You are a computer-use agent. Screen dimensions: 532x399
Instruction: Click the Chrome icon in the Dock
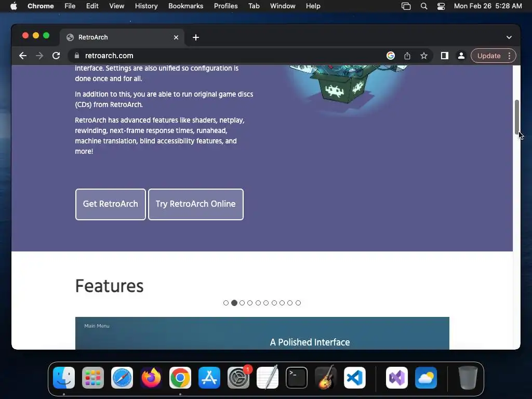tap(180, 378)
